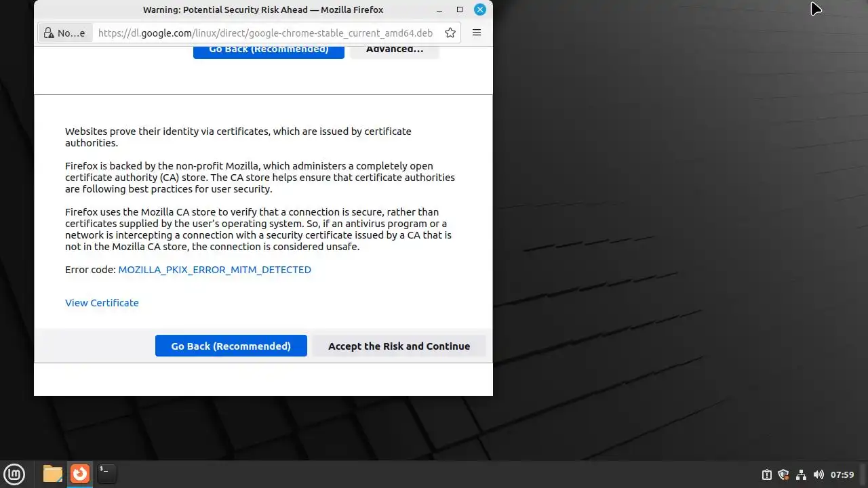Open the Linux Mint start menu
The width and height of the screenshot is (868, 488).
point(15,474)
